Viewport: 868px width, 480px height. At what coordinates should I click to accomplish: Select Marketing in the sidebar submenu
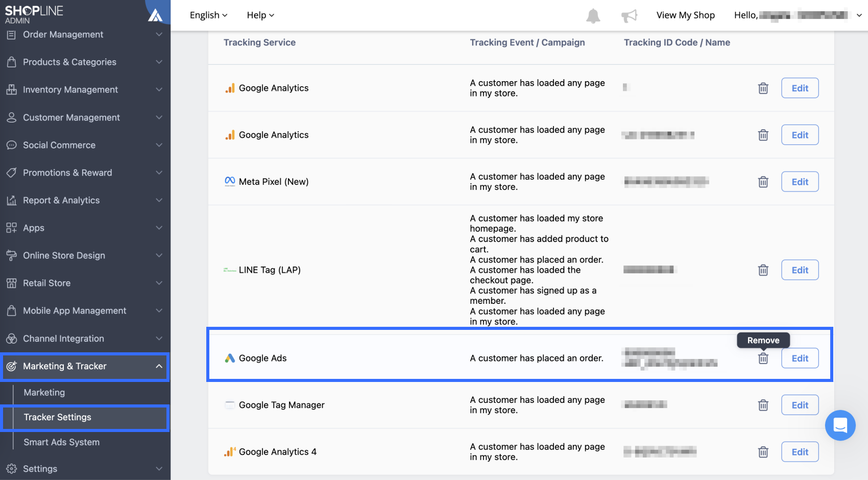point(44,392)
